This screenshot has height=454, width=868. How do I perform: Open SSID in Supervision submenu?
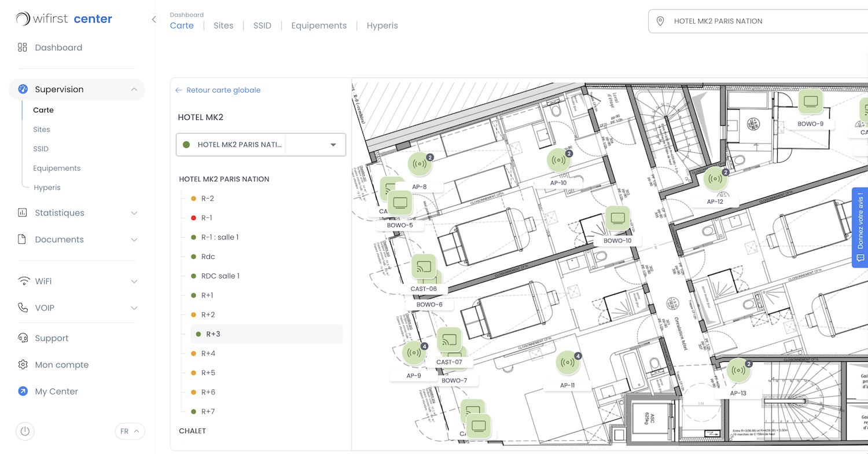pyautogui.click(x=41, y=149)
